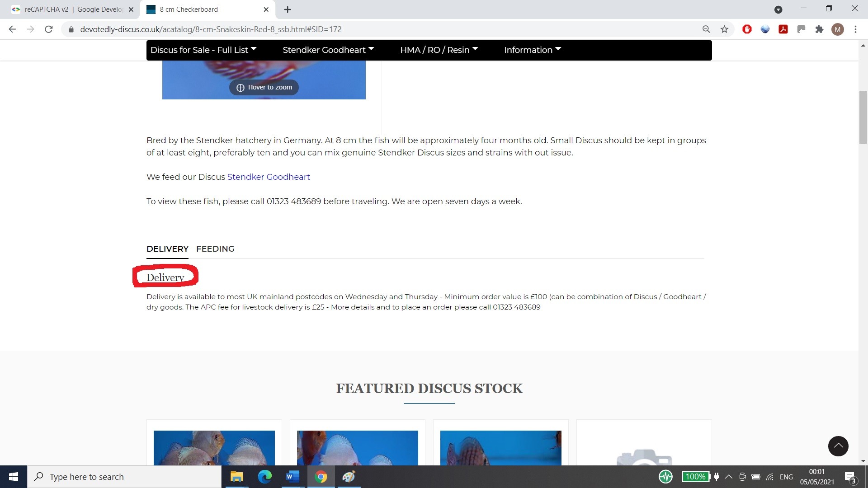Image resolution: width=868 pixels, height=488 pixels.
Task: Open Chrome's three-dot menu
Action: 855,29
